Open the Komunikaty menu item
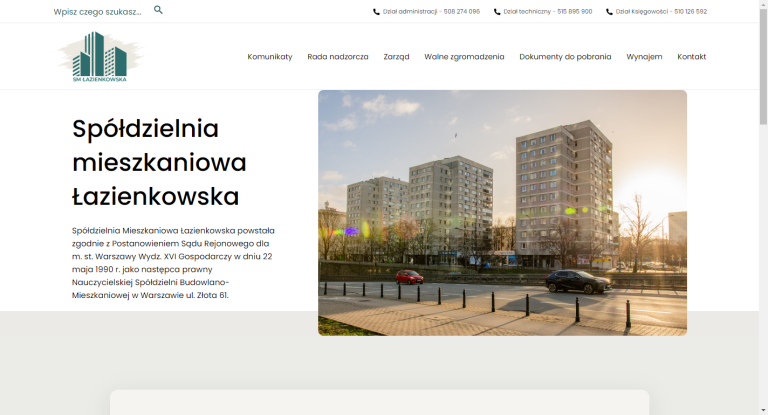The height and width of the screenshot is (415, 768). [x=270, y=57]
